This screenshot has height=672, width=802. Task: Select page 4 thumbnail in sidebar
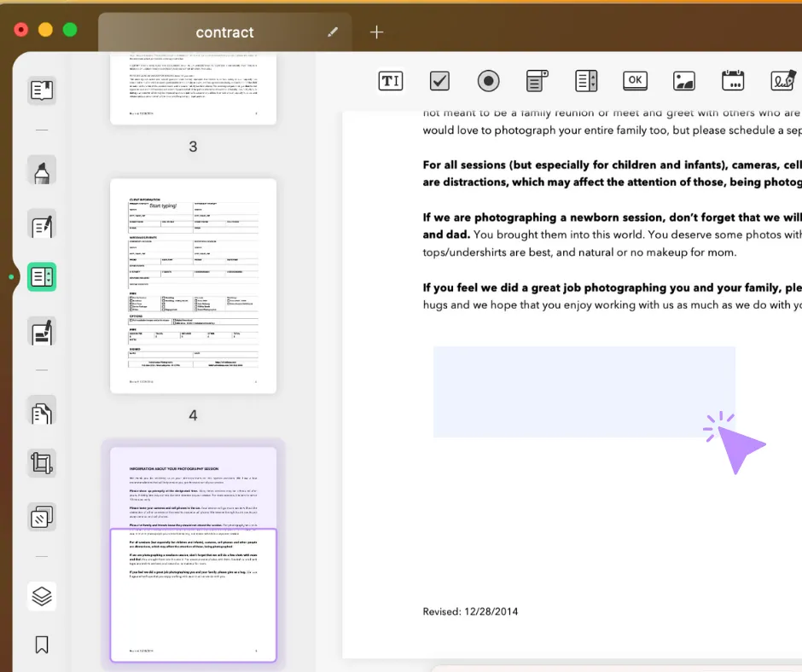coord(192,286)
